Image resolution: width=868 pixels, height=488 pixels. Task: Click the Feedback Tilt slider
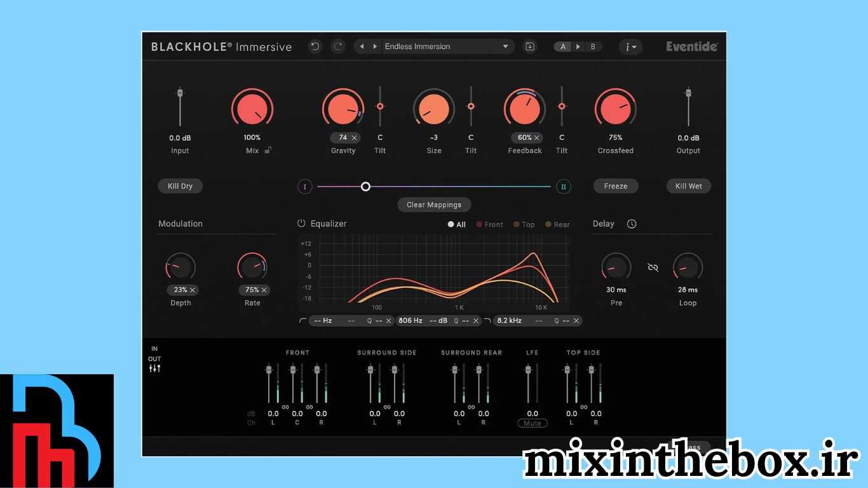click(x=562, y=106)
